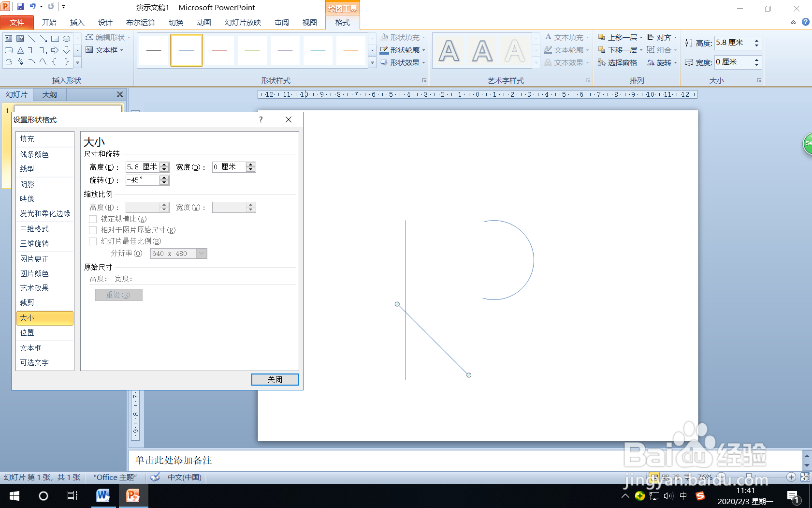Click the Save icon in Quick Access Toolbar
812x508 pixels.
pyautogui.click(x=19, y=7)
